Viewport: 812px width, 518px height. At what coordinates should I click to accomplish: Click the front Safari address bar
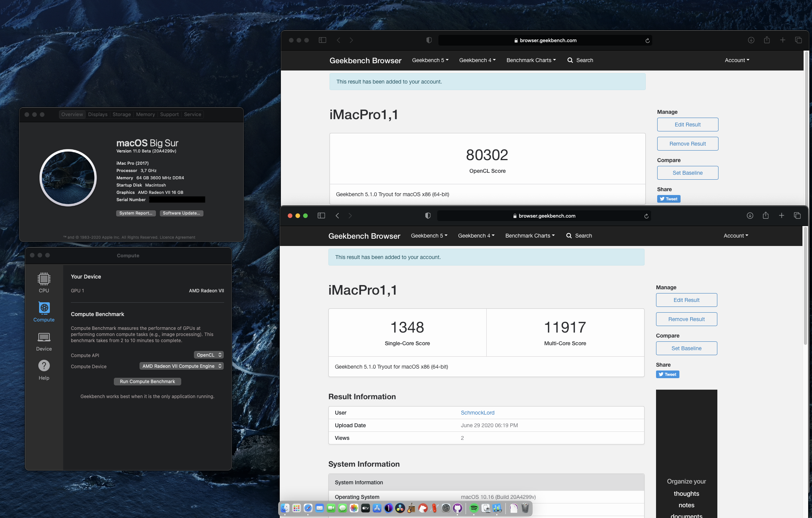tap(544, 216)
